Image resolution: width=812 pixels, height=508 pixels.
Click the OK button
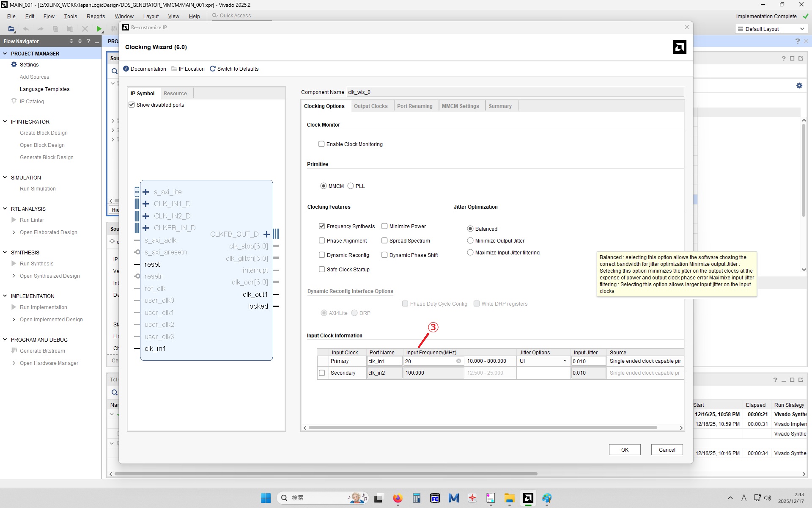[625, 450]
